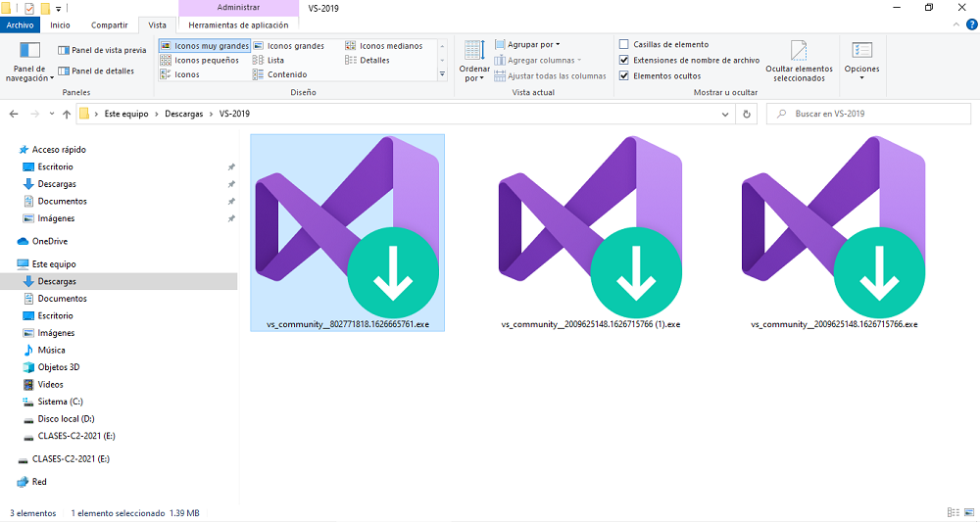The image size is (980, 522).
Task: Open Herramientas de aplicación tab
Action: (x=238, y=25)
